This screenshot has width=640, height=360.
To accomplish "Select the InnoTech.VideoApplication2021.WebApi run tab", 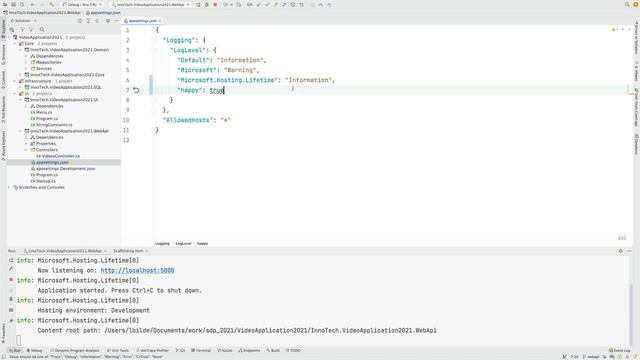I will (65, 251).
